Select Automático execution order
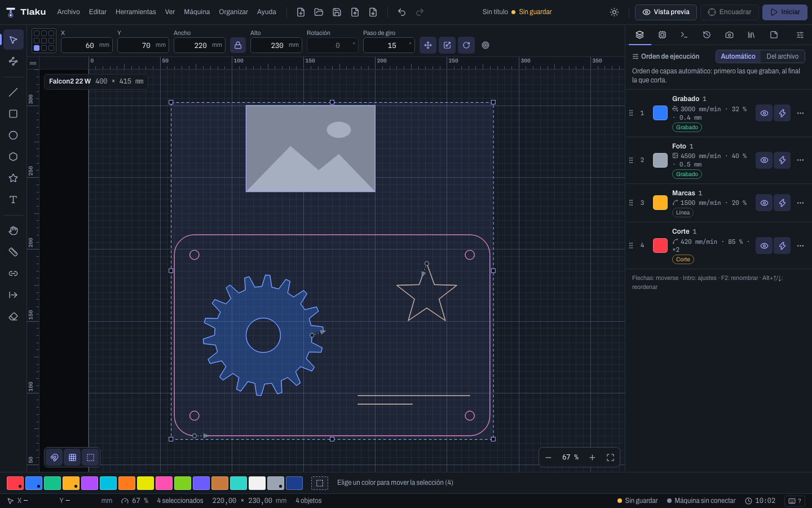Screen dimensions: 812x508 pos(738,56)
